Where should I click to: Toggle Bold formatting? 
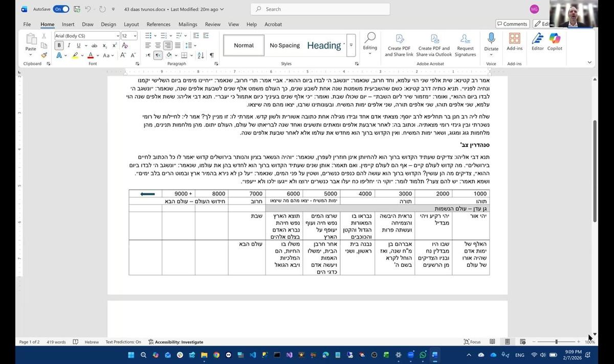click(59, 45)
